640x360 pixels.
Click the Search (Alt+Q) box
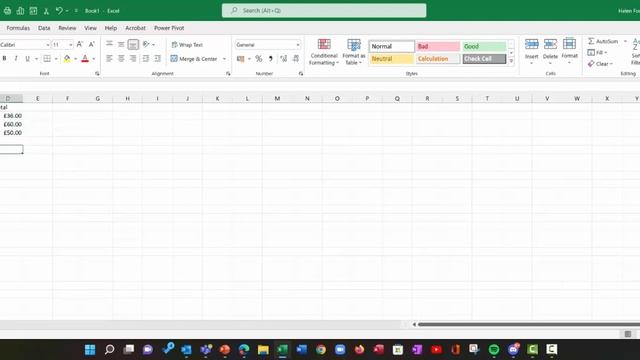coord(324,11)
